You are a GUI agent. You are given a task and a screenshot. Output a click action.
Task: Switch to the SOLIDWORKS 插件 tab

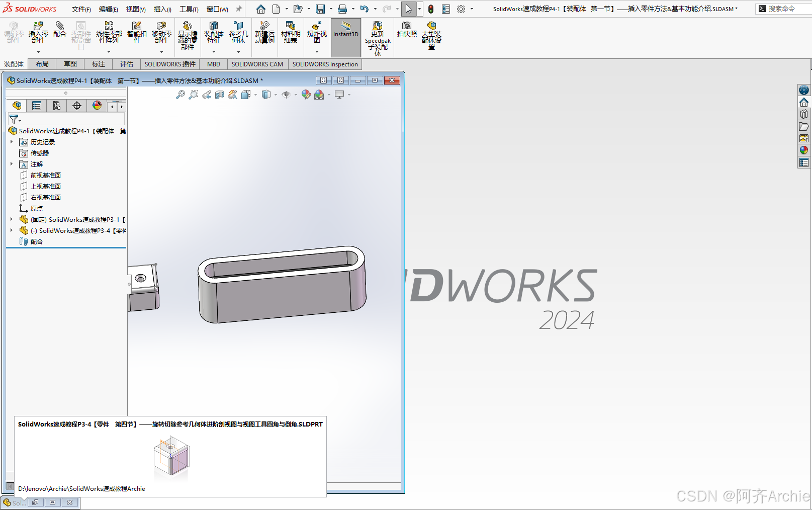(170, 64)
